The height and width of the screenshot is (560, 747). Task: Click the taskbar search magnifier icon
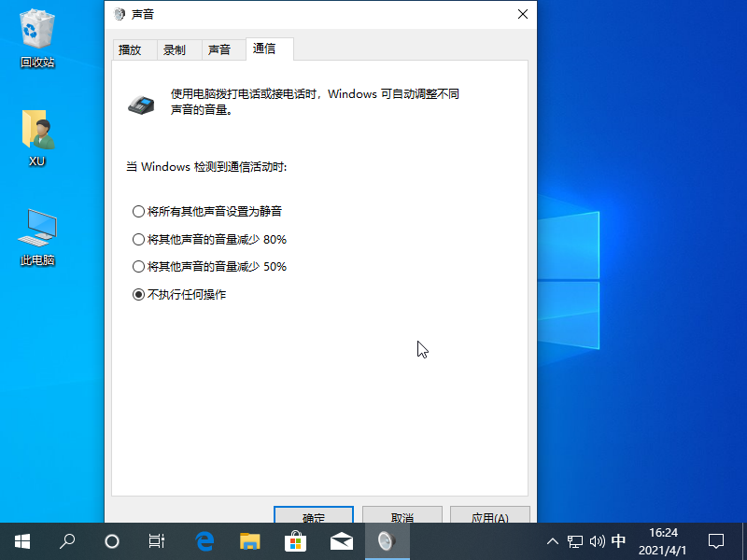[x=67, y=540]
